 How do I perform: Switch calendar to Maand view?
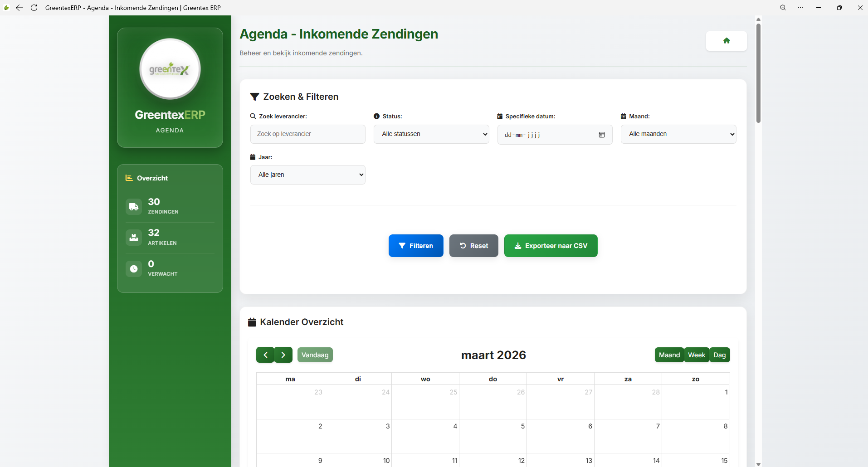(x=669, y=355)
